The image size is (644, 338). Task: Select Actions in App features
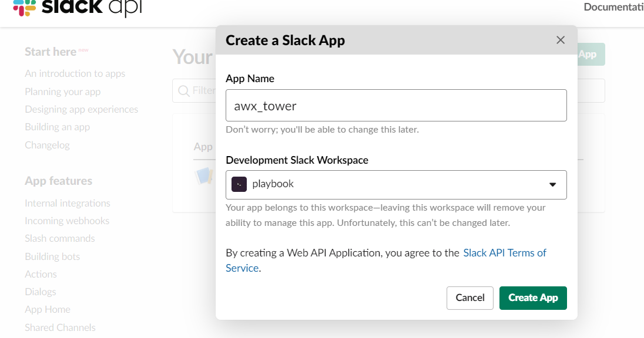41,274
